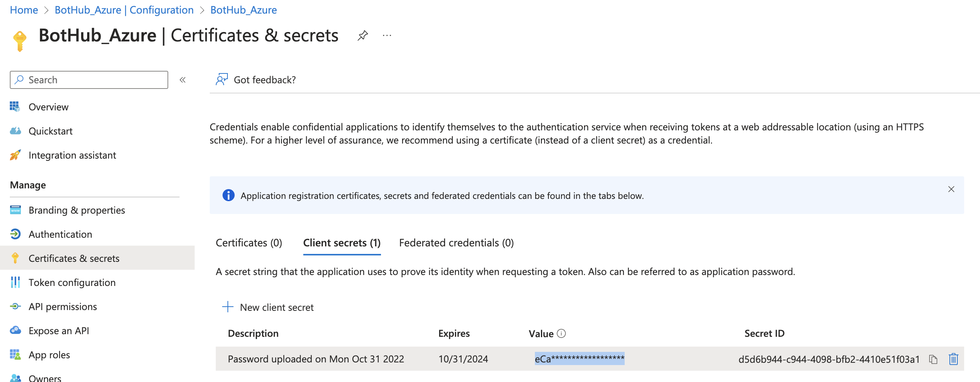980x382 pixels.
Task: Copy the Secret ID to clipboard
Action: (x=933, y=359)
